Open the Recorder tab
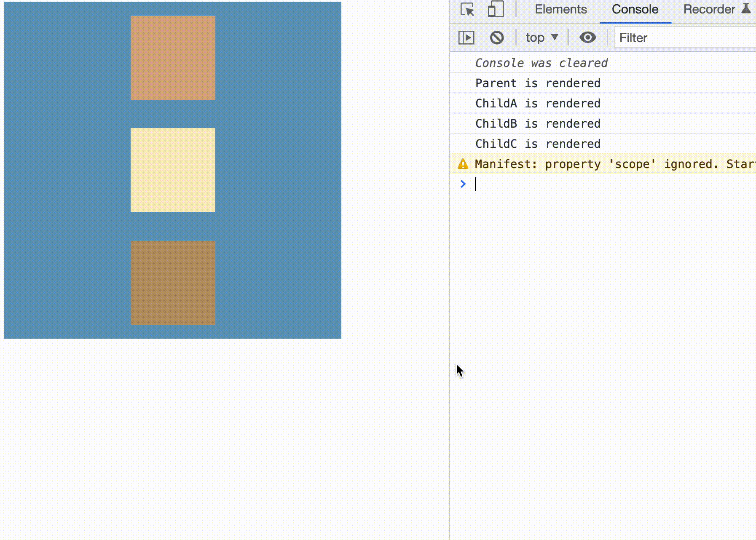Viewport: 756px width, 540px height. coord(709,9)
